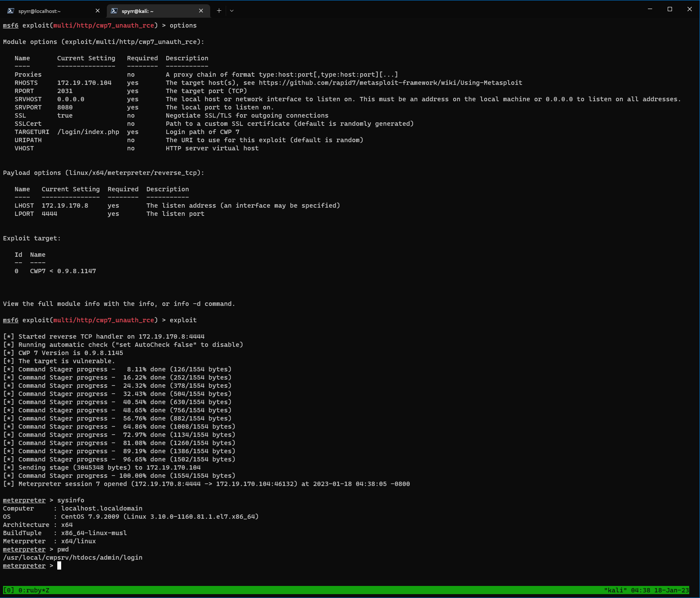Screen dimensions: 700x598
Task: Click the URIPATH option row name
Action: tap(28, 140)
